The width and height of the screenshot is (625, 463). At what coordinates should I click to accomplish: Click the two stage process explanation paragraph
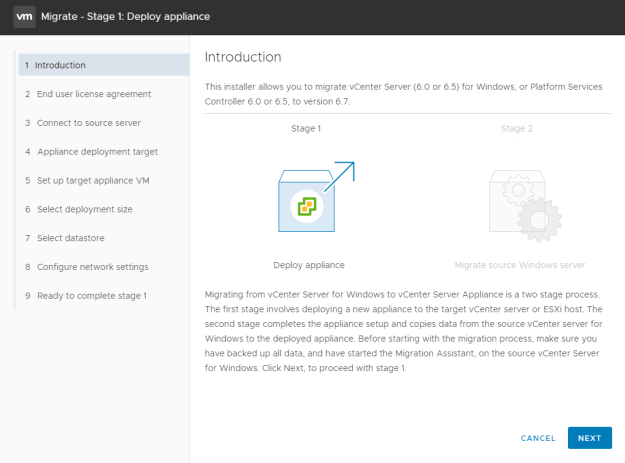(x=403, y=331)
